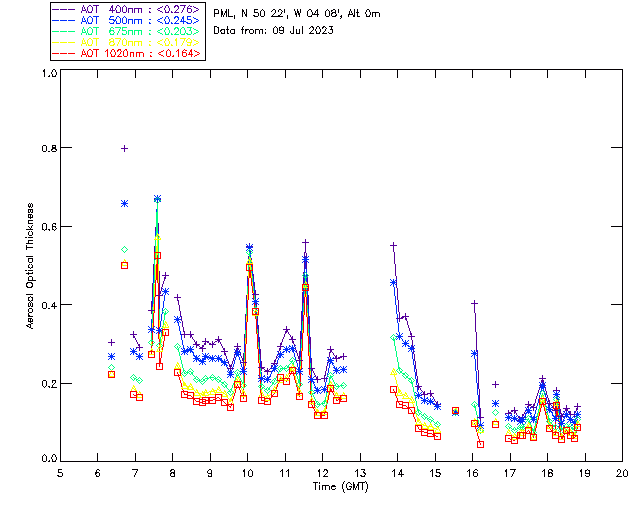The height and width of the screenshot is (512, 640).
Task: Click the purple 400nm outlier point at 0.8
Action: pyautogui.click(x=124, y=149)
